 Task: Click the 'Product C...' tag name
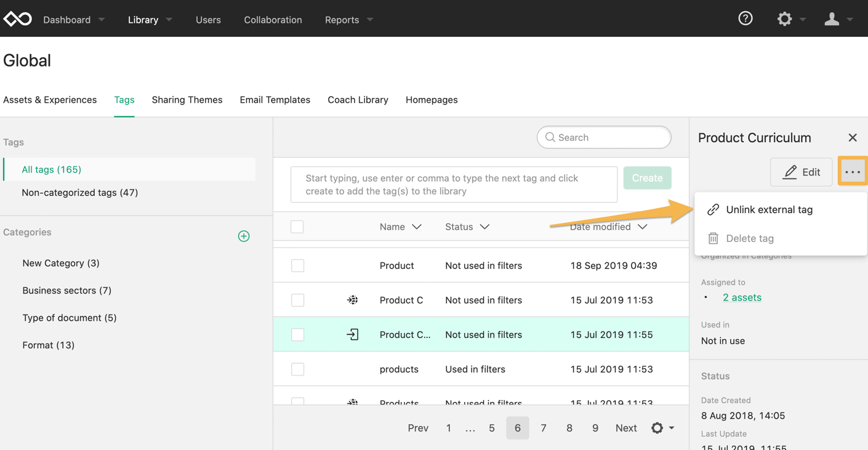pos(405,334)
